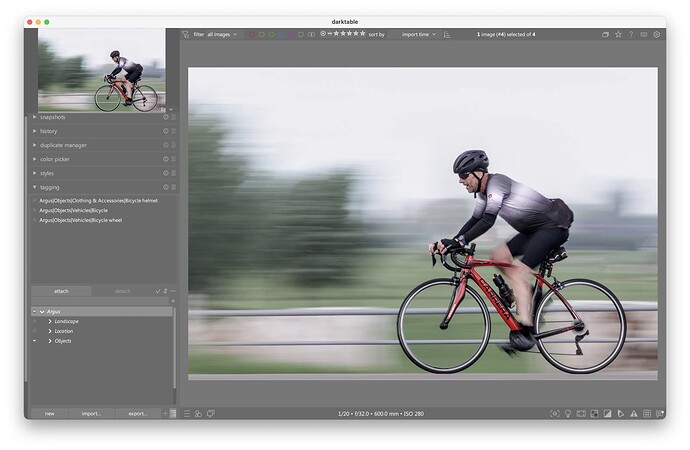Image resolution: width=690 pixels, height=450 pixels.
Task: Open second window display icon at bottom
Action: click(211, 413)
